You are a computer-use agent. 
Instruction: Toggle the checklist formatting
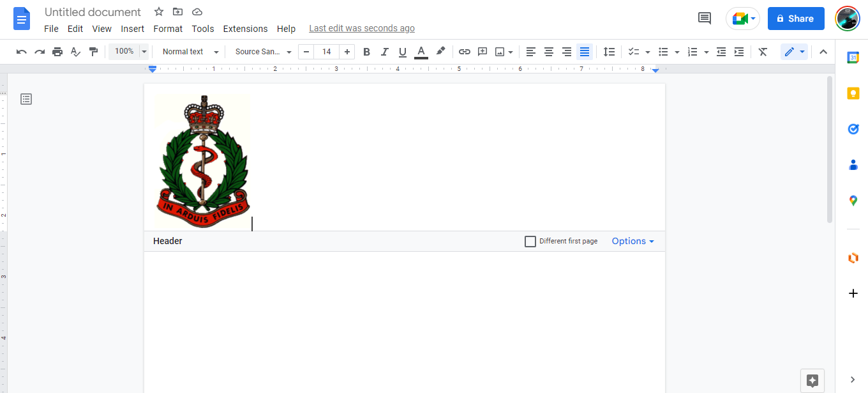point(634,52)
